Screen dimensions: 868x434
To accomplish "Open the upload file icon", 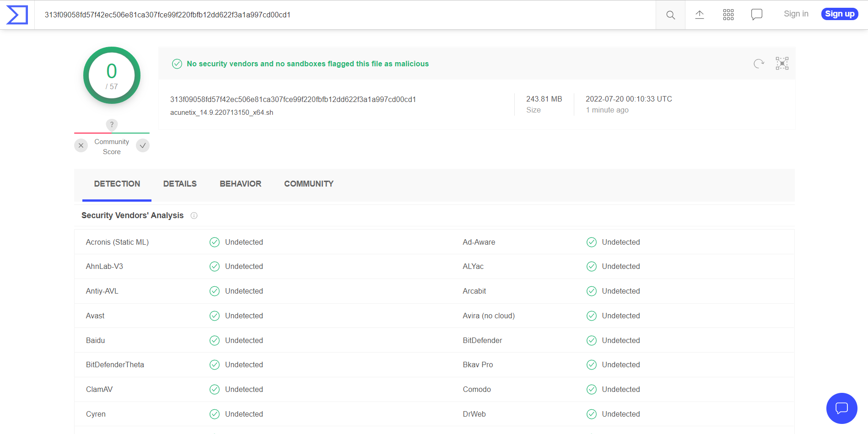I will pyautogui.click(x=699, y=15).
